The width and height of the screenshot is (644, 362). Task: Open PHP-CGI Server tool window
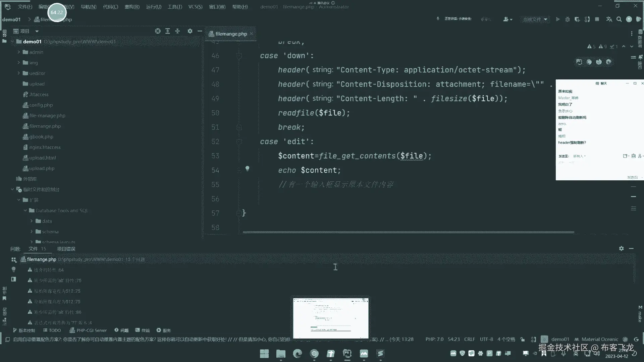pos(88,330)
